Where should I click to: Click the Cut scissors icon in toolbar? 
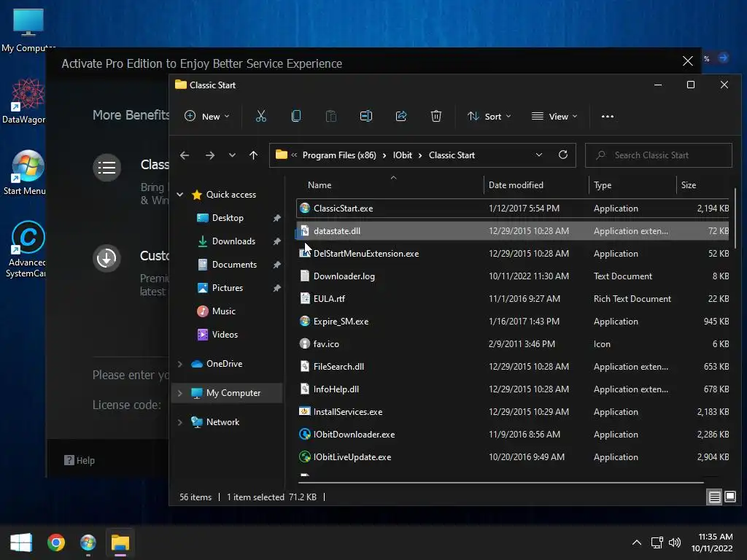point(260,116)
